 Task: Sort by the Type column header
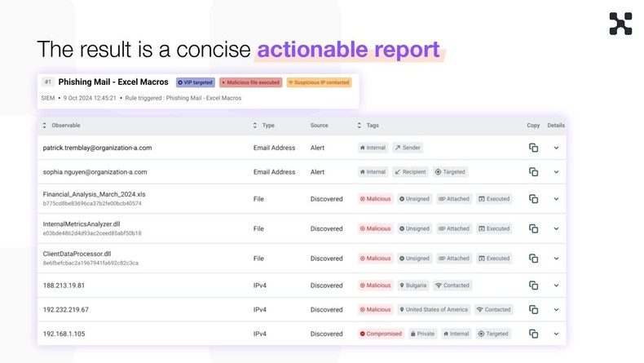267,126
